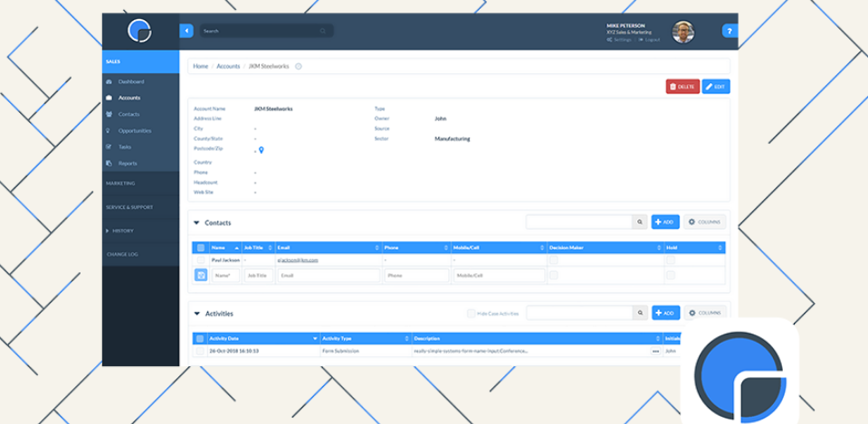Screen dimensions: 868x424
Task: Click the map pin icon by Postcode/Zip
Action: 262,150
